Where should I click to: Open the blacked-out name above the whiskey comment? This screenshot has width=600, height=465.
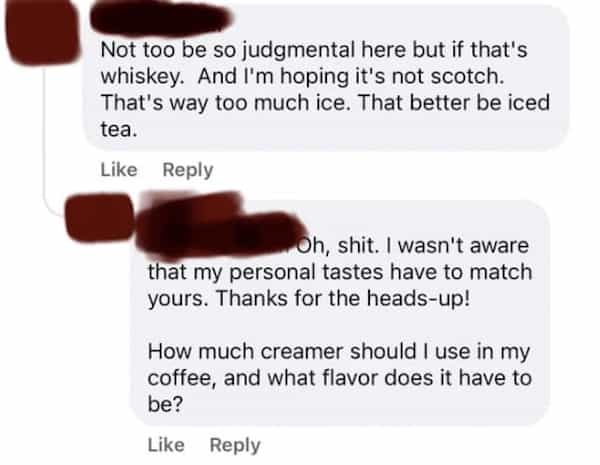click(x=160, y=19)
